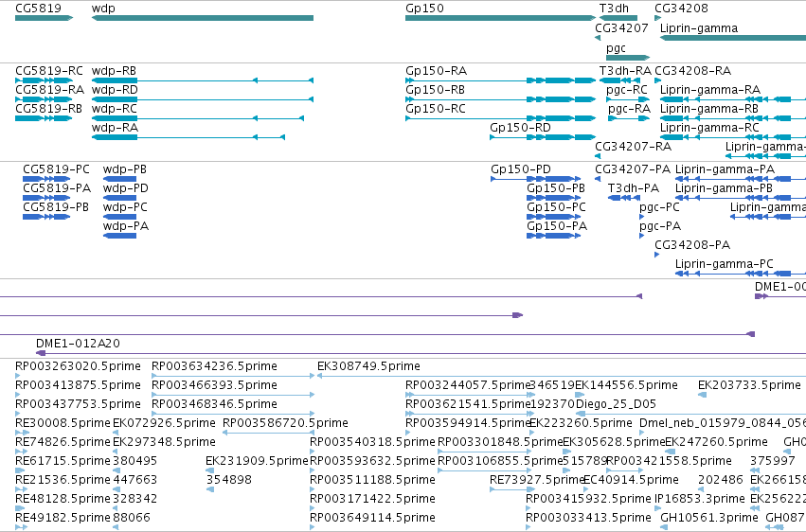The image size is (806, 532).
Task: Select the CG34208 gene label
Action: [x=681, y=9]
